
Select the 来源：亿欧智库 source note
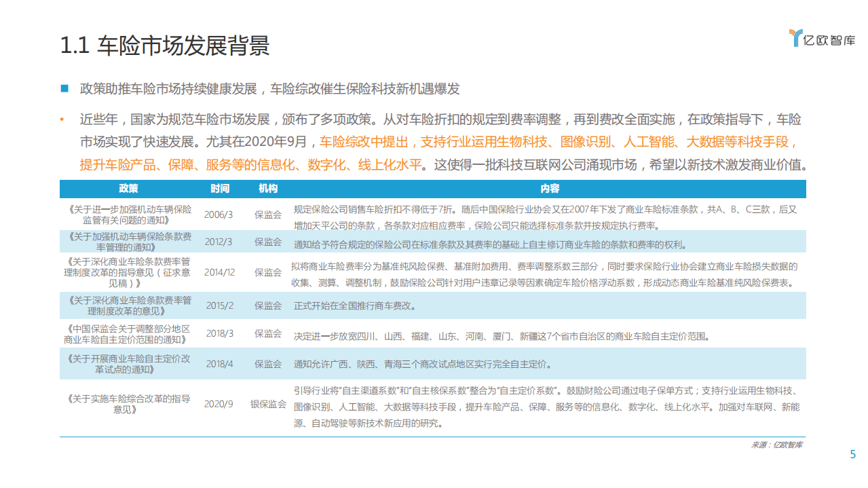click(777, 444)
